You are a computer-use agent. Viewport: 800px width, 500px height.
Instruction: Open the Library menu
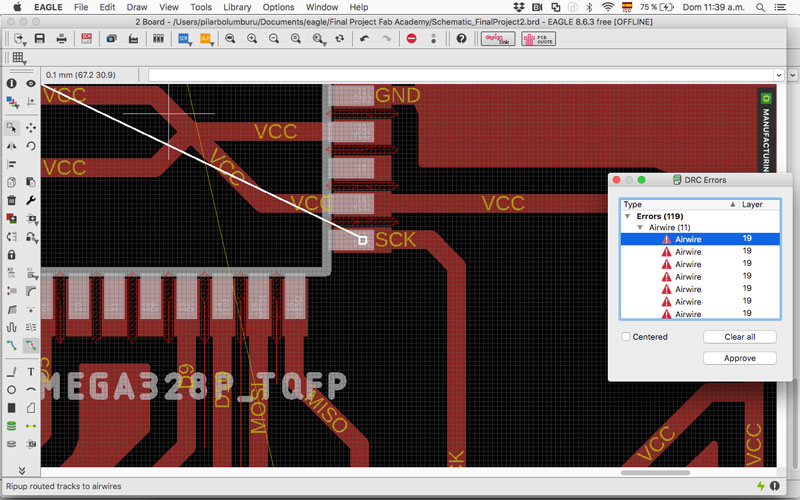(x=237, y=7)
